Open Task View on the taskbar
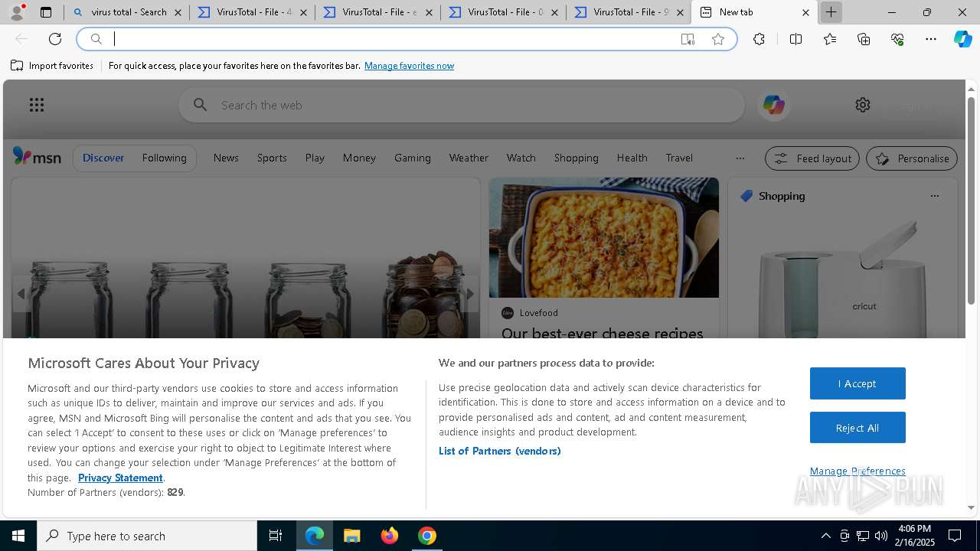 click(x=276, y=536)
